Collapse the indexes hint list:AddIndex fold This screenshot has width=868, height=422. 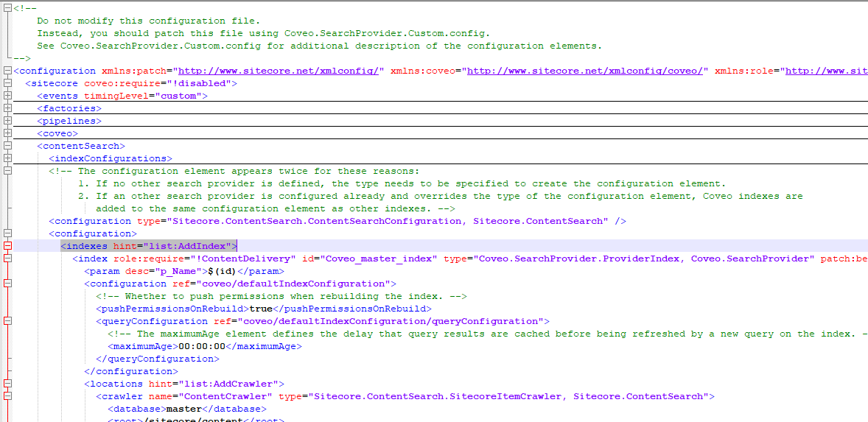(x=7, y=246)
